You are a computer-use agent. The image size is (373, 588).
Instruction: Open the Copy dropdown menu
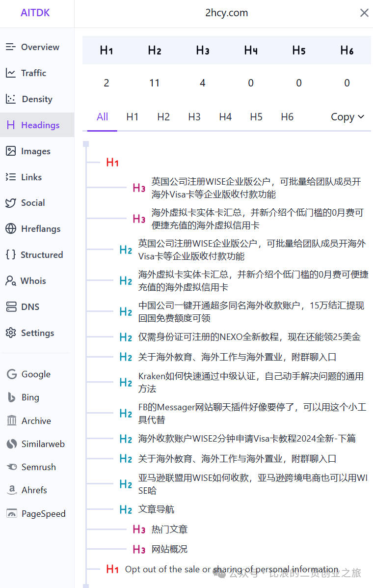tap(347, 117)
